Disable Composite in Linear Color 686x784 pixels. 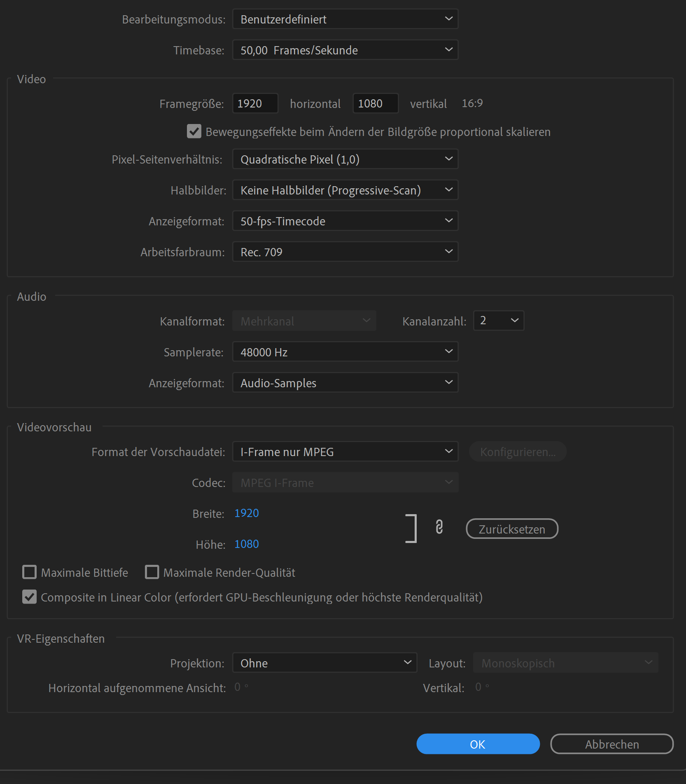[x=29, y=597]
